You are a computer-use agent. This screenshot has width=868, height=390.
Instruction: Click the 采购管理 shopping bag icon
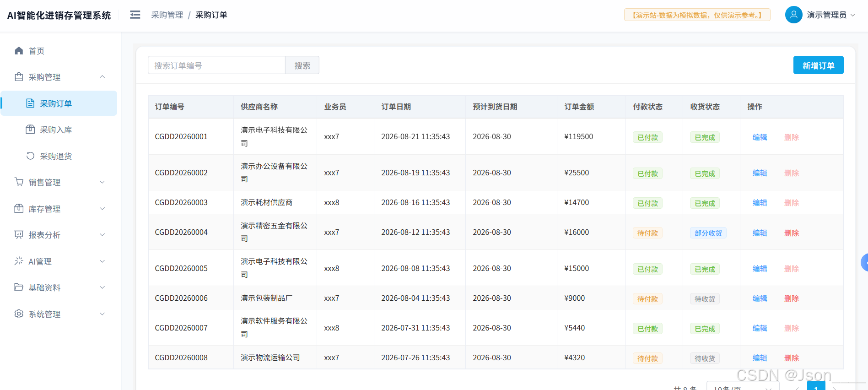(x=19, y=77)
